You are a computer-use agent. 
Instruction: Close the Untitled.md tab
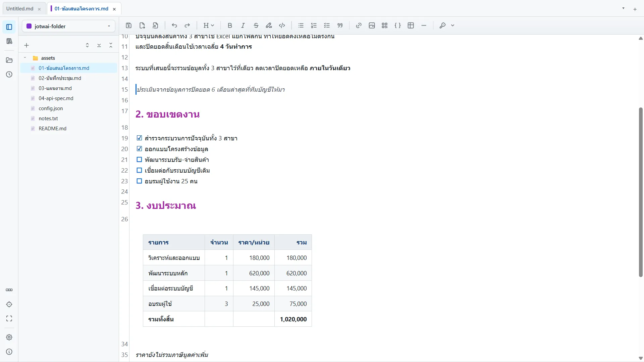coord(39,9)
